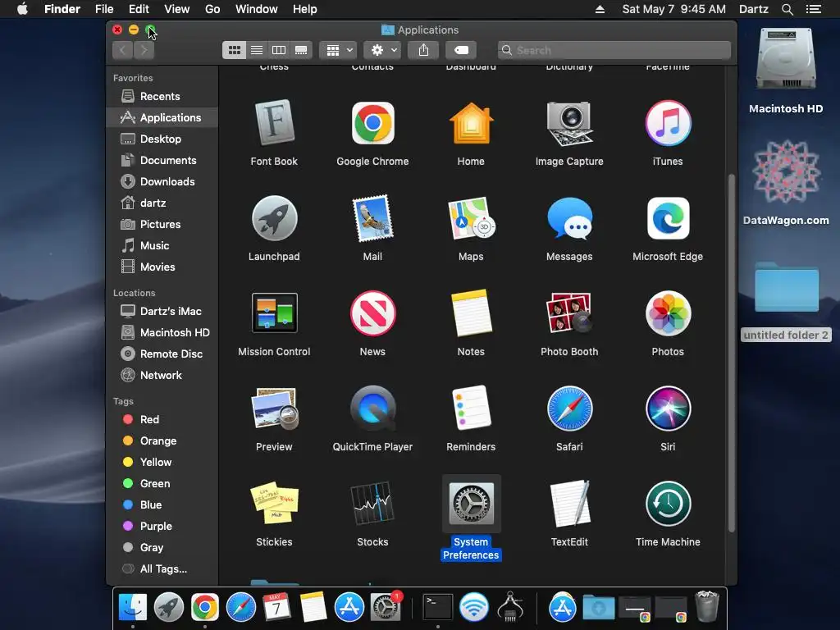
Task: Select the Mission Control app icon
Action: coord(274,313)
